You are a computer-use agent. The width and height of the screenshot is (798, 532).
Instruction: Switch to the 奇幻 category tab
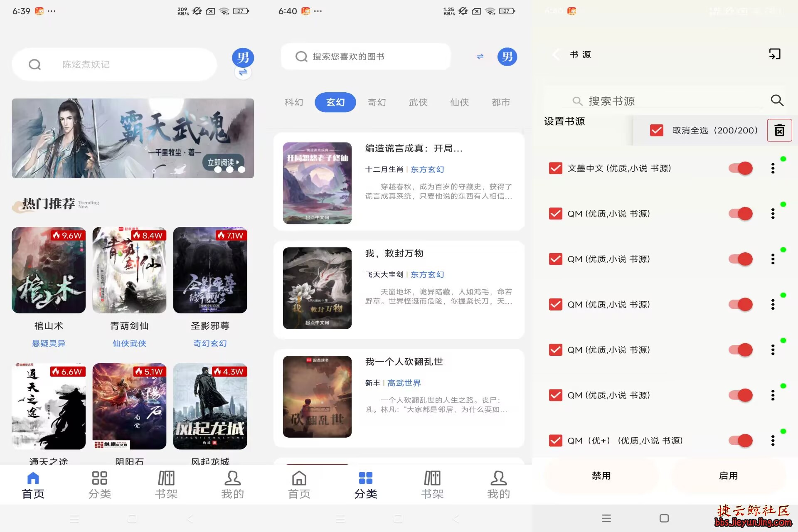[x=377, y=102]
